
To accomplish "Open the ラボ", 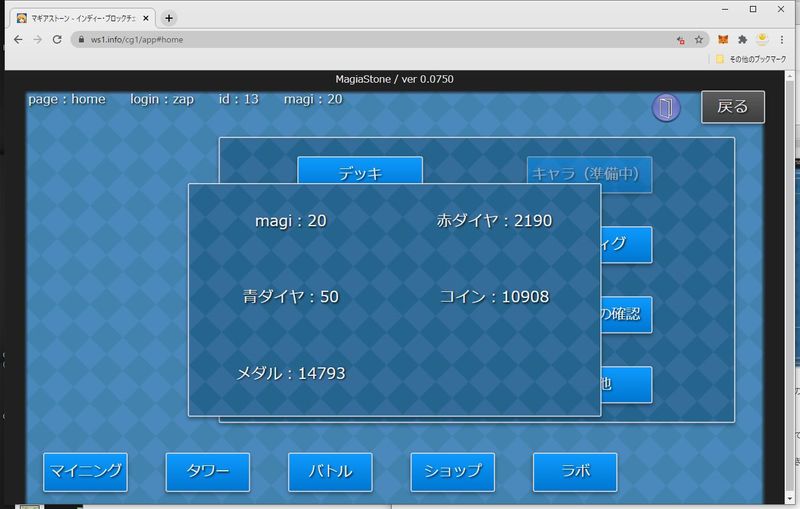I will pos(574,472).
